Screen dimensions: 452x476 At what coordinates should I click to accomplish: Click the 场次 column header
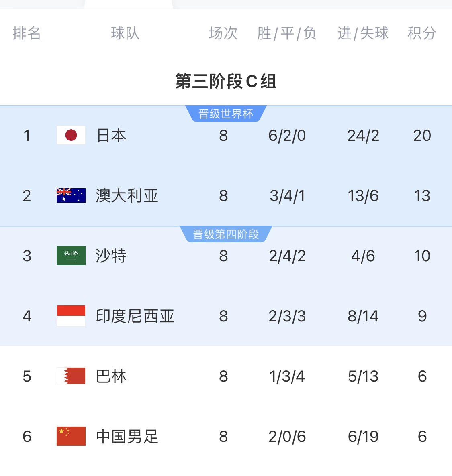(x=223, y=33)
